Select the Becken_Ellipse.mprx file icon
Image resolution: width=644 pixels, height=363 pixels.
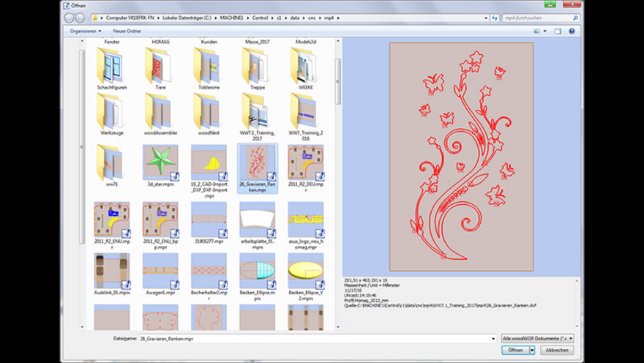click(x=258, y=271)
